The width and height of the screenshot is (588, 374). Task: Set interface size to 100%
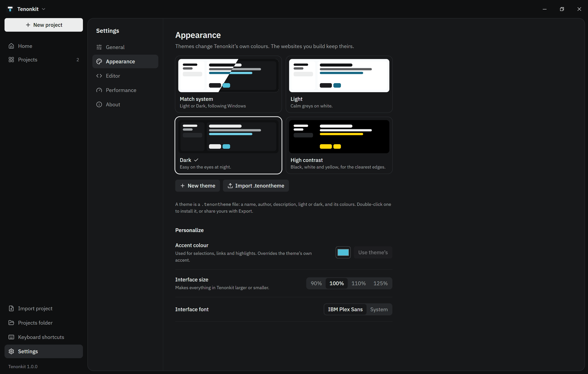point(336,283)
